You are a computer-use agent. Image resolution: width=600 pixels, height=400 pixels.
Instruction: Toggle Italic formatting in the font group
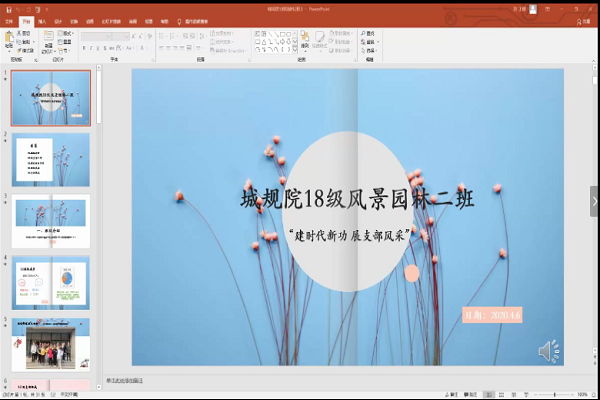(91, 46)
